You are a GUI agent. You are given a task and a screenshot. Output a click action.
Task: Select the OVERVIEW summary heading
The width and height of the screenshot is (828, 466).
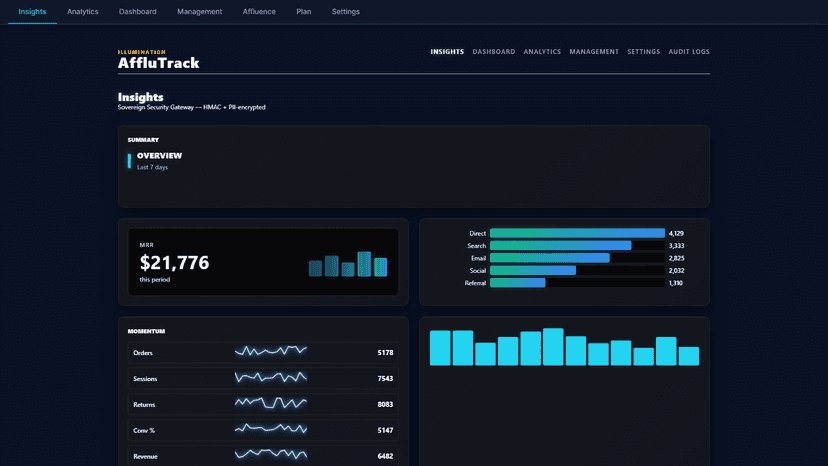point(159,156)
